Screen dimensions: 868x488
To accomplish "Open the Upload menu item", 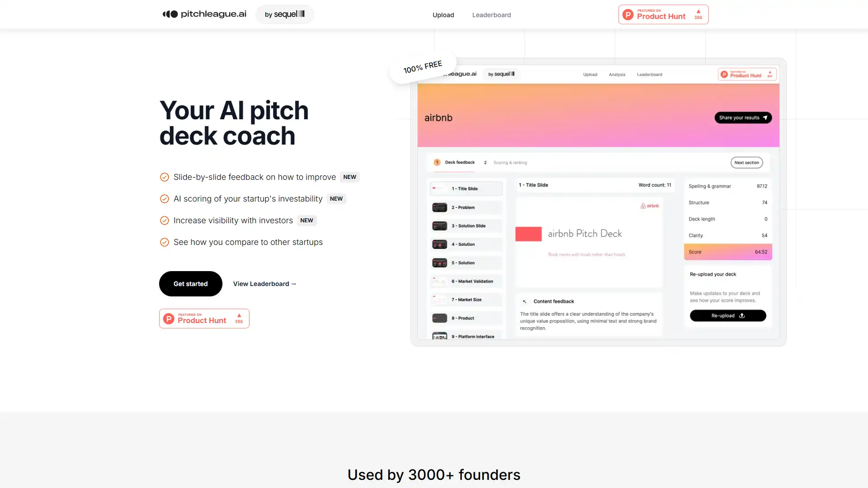I will 443,14.
